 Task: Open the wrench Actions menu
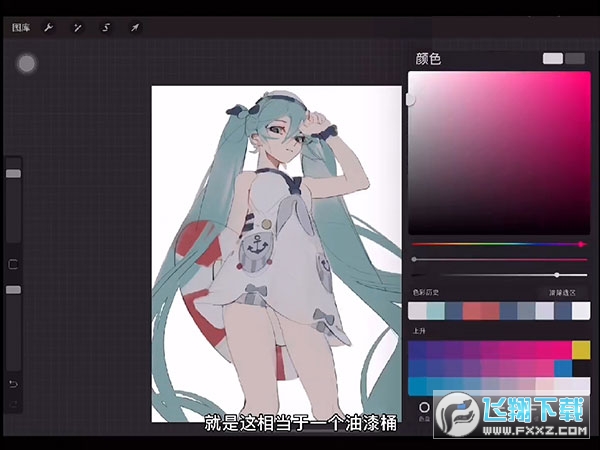coord(49,28)
